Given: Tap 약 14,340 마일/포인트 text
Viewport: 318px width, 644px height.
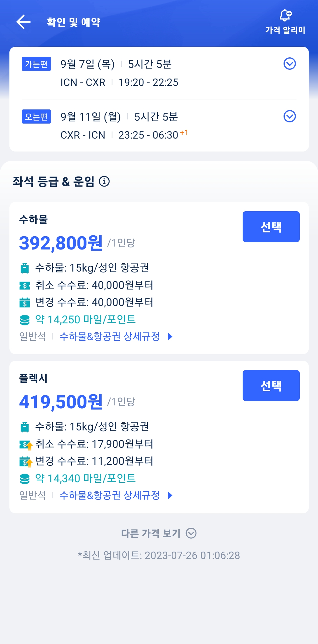Looking at the screenshot, I should [x=85, y=478].
